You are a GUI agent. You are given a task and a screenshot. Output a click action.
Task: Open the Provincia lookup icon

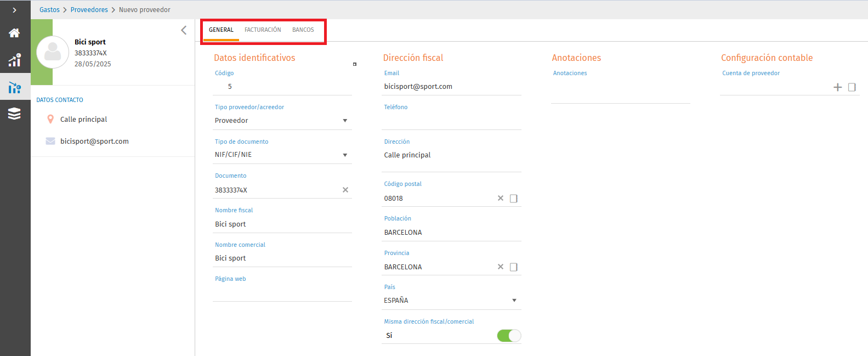[x=514, y=267]
